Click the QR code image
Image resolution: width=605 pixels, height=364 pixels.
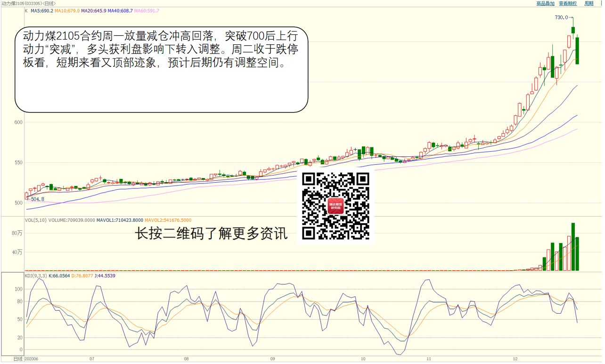(x=335, y=206)
